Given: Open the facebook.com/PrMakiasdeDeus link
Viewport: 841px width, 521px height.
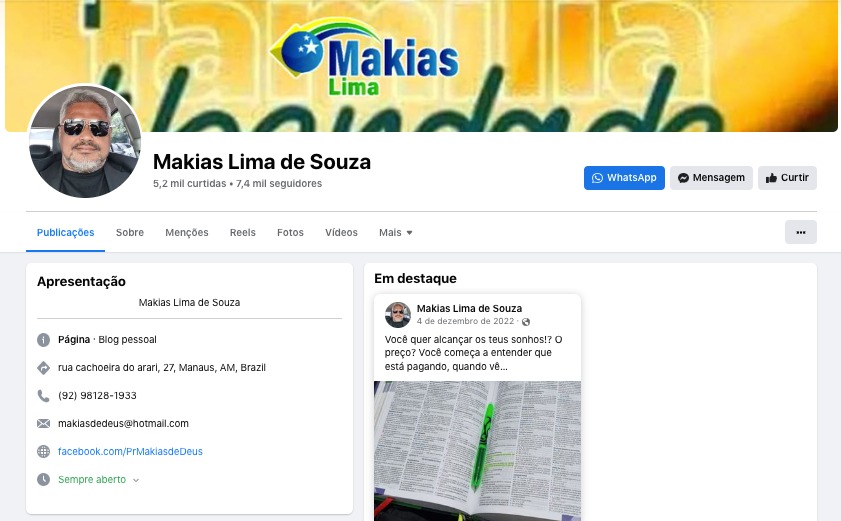Looking at the screenshot, I should [130, 451].
